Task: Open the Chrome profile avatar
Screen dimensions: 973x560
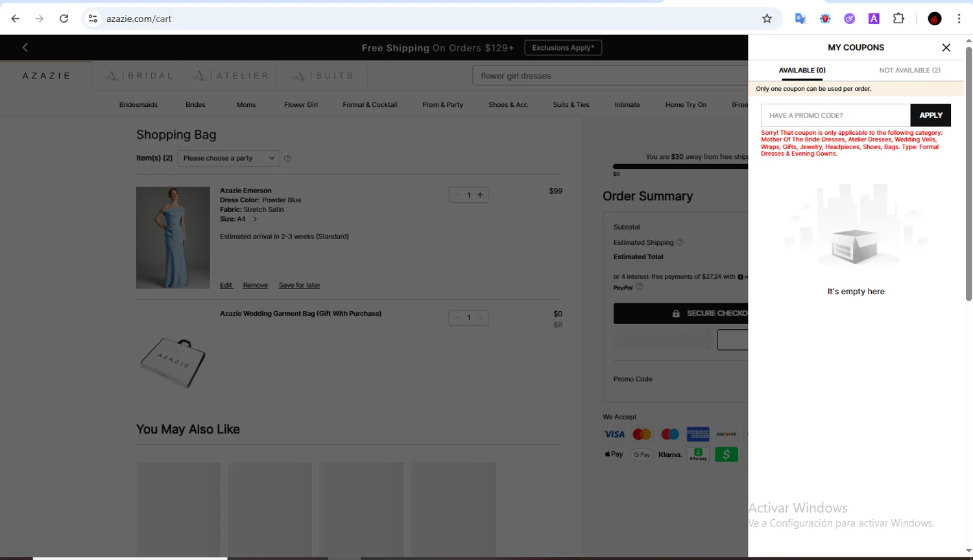Action: tap(935, 19)
